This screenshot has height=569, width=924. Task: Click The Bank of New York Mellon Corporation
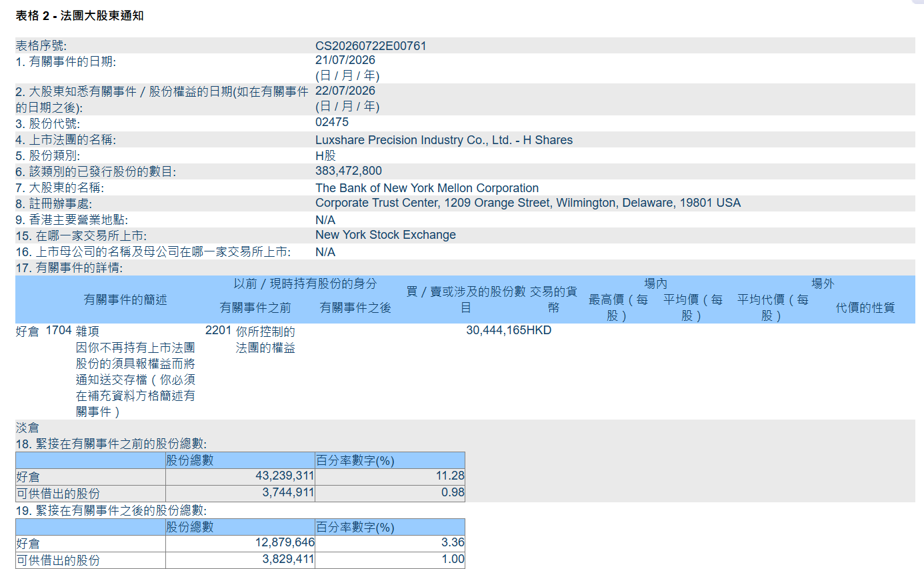[x=427, y=188]
